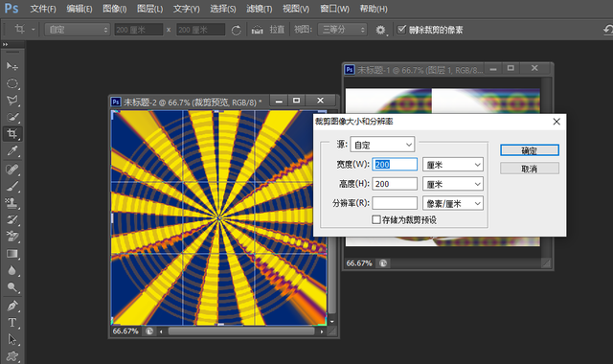The width and height of the screenshot is (613, 364).
Task: Select the Gradient tool
Action: click(x=12, y=254)
